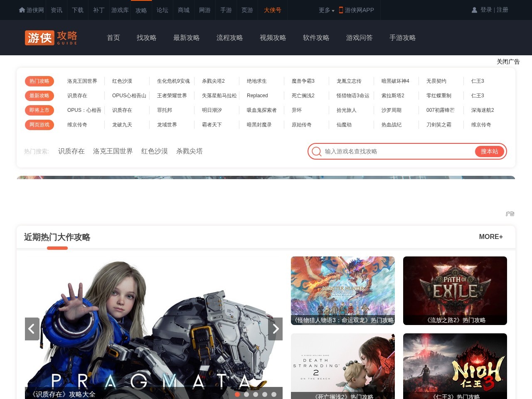
Task: Select third carousel dot indicator
Action: click(x=256, y=394)
